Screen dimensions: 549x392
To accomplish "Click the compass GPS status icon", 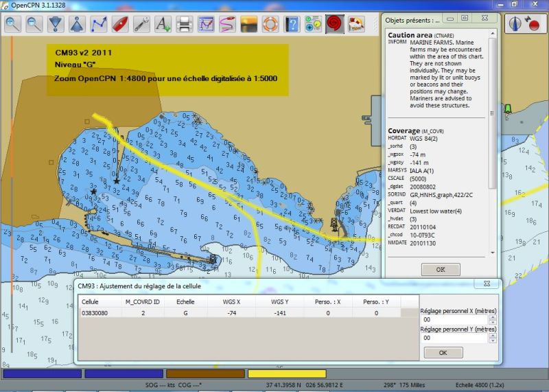I will pyautogui.click(x=515, y=24).
